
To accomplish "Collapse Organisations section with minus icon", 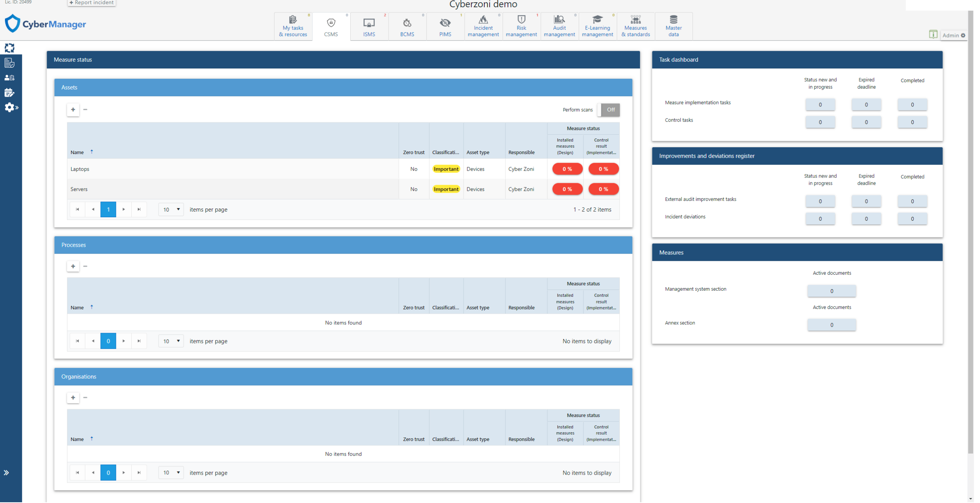I will (x=85, y=398).
